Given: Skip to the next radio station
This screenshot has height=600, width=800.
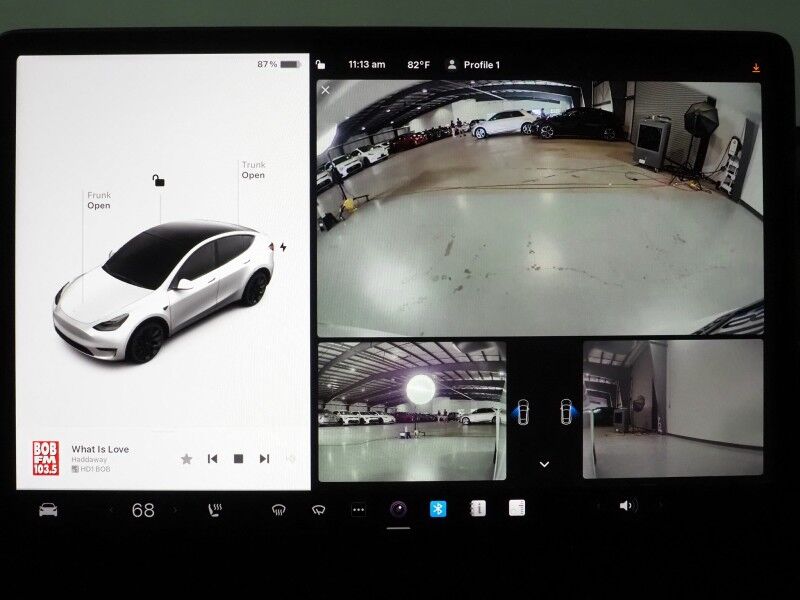Looking at the screenshot, I should point(264,459).
